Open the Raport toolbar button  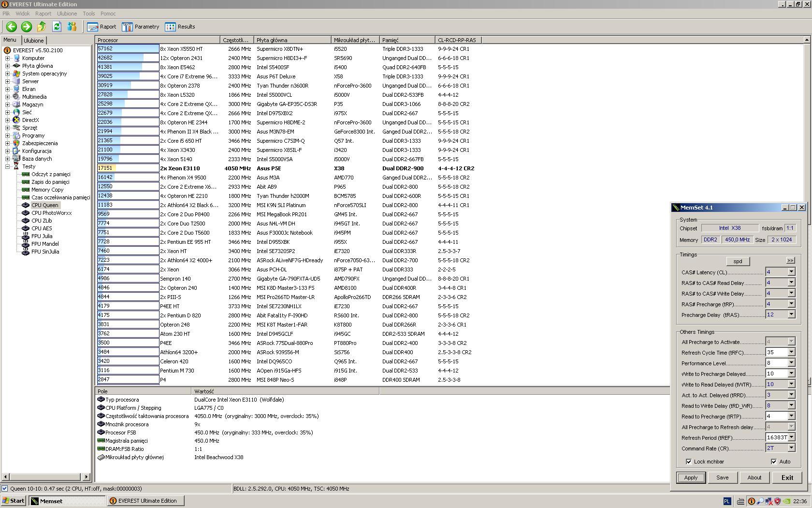[x=101, y=27]
